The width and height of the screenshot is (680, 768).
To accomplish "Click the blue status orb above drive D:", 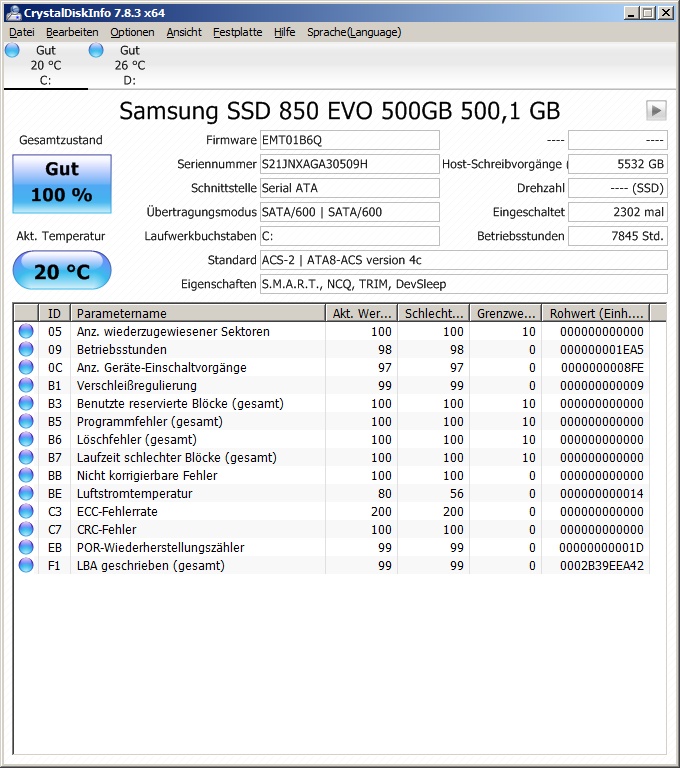I will pyautogui.click(x=96, y=50).
